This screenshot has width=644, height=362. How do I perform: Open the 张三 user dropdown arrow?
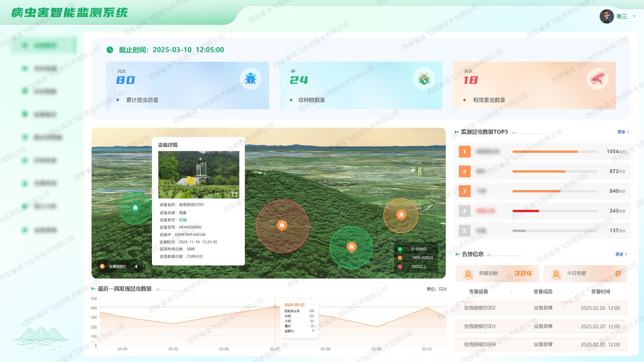point(634,16)
